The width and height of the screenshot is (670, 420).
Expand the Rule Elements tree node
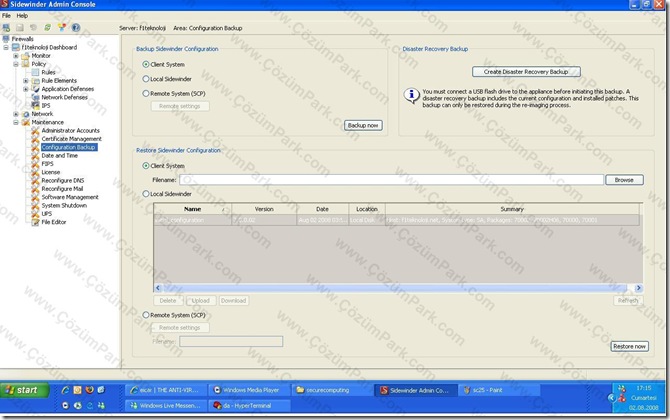(26, 81)
